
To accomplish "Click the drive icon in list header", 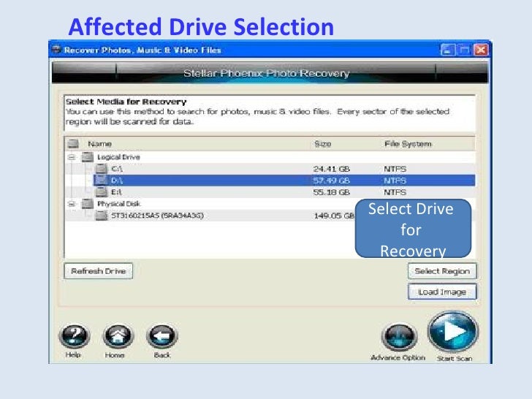I will tap(73, 144).
